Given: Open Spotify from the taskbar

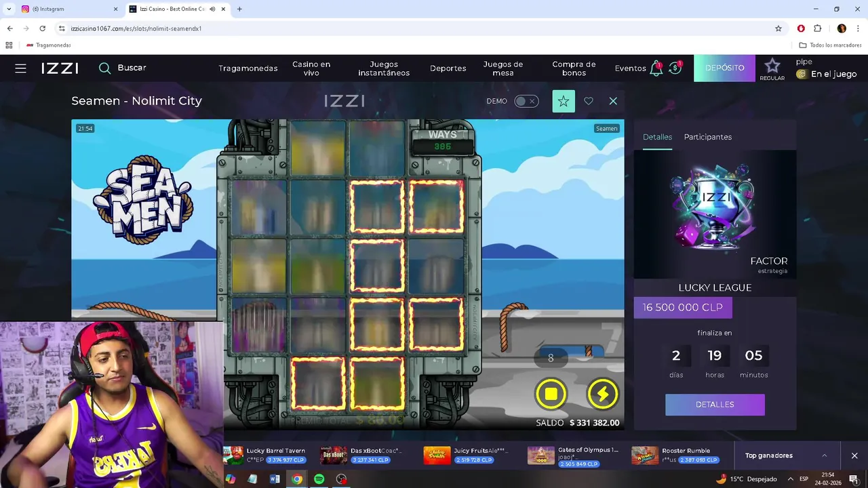Looking at the screenshot, I should point(319,479).
